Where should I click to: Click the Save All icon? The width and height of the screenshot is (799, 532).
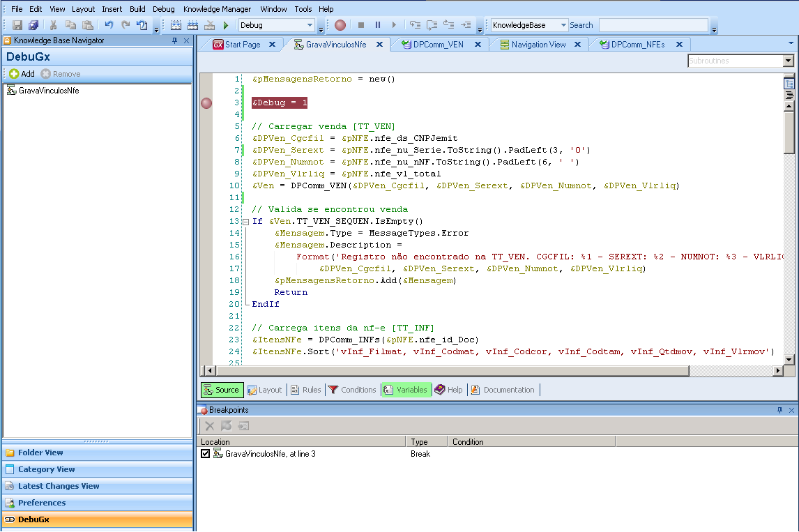coord(33,25)
